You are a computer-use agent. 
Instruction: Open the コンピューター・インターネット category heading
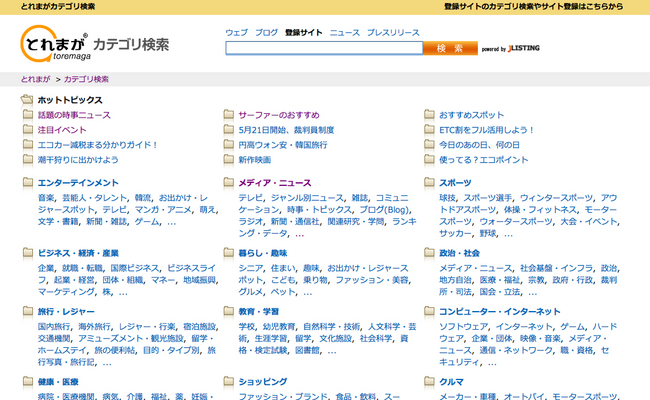500,311
